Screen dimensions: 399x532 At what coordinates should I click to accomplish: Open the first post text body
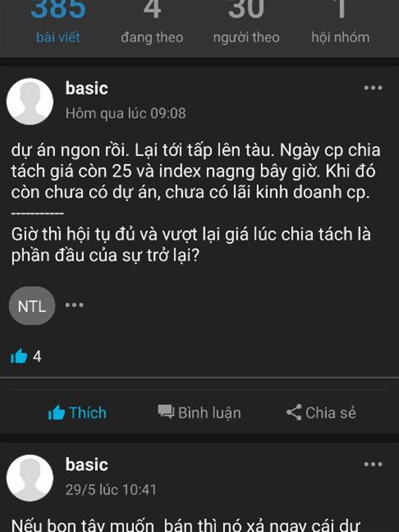click(196, 203)
